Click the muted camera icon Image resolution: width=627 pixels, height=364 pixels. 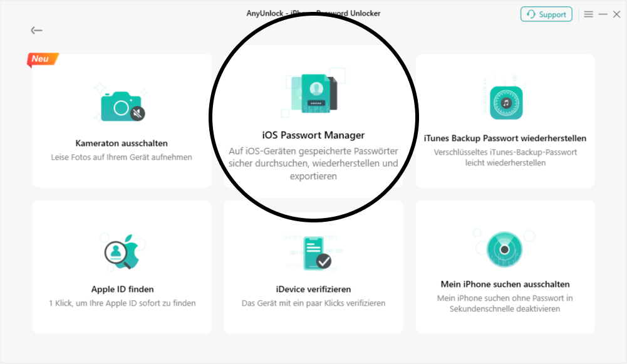click(122, 107)
